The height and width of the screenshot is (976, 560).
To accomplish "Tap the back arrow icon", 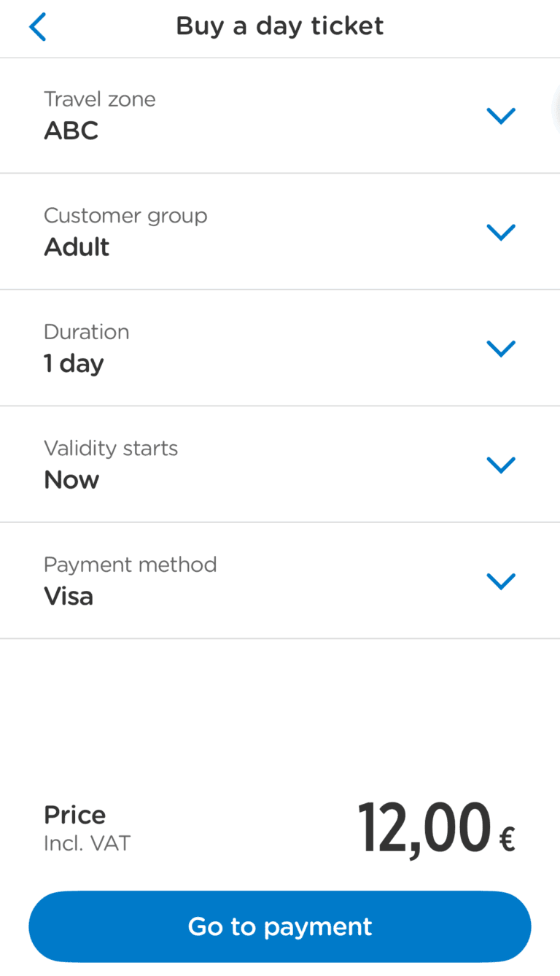I will 37,28.
